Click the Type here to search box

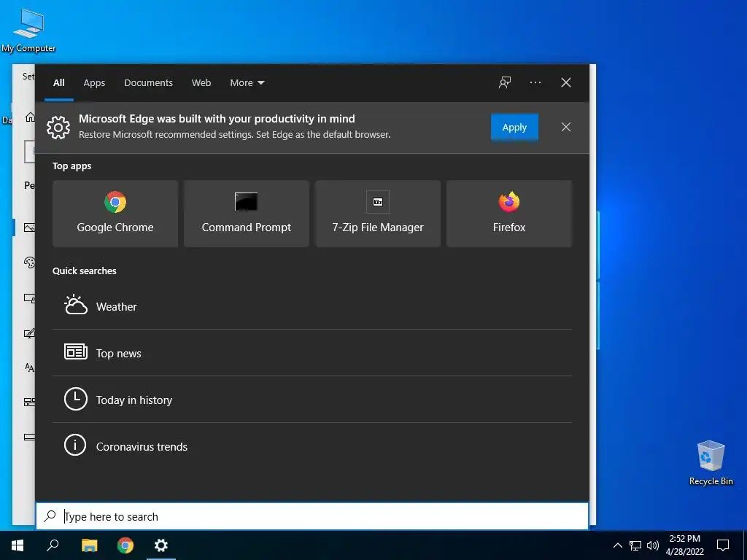(312, 516)
